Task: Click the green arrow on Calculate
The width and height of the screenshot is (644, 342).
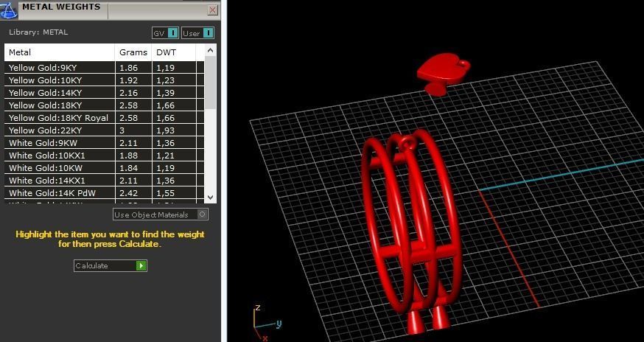Action: pyautogui.click(x=141, y=265)
